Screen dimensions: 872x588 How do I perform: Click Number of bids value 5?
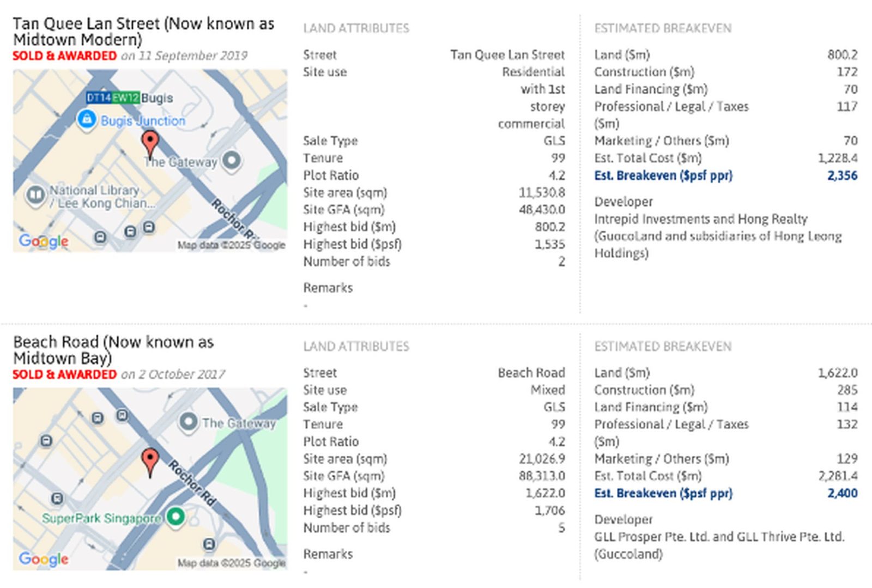[x=561, y=528]
